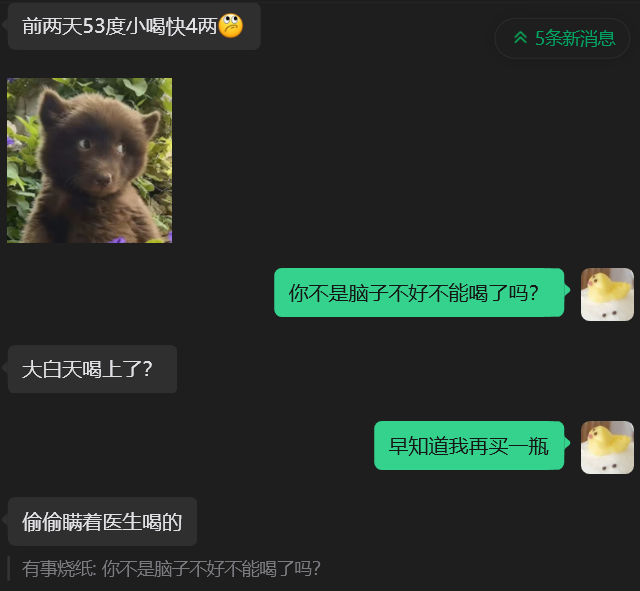Screen dimensions: 640x591
Task: Open duck avatar beside 你不是脑子不好不能喝了吗?
Action: (x=607, y=294)
